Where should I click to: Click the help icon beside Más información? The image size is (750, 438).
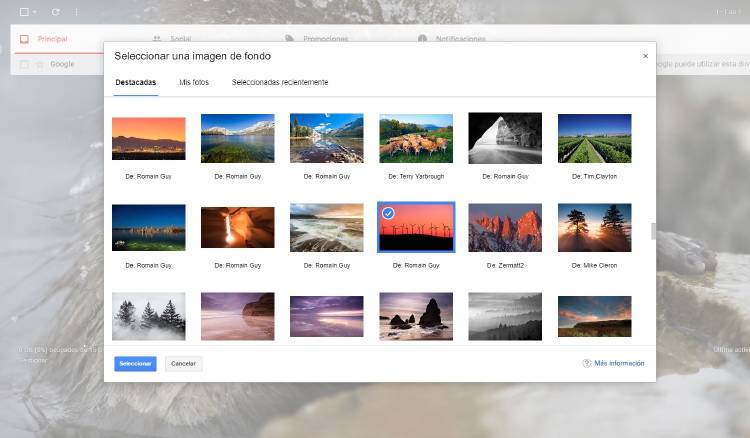[587, 363]
